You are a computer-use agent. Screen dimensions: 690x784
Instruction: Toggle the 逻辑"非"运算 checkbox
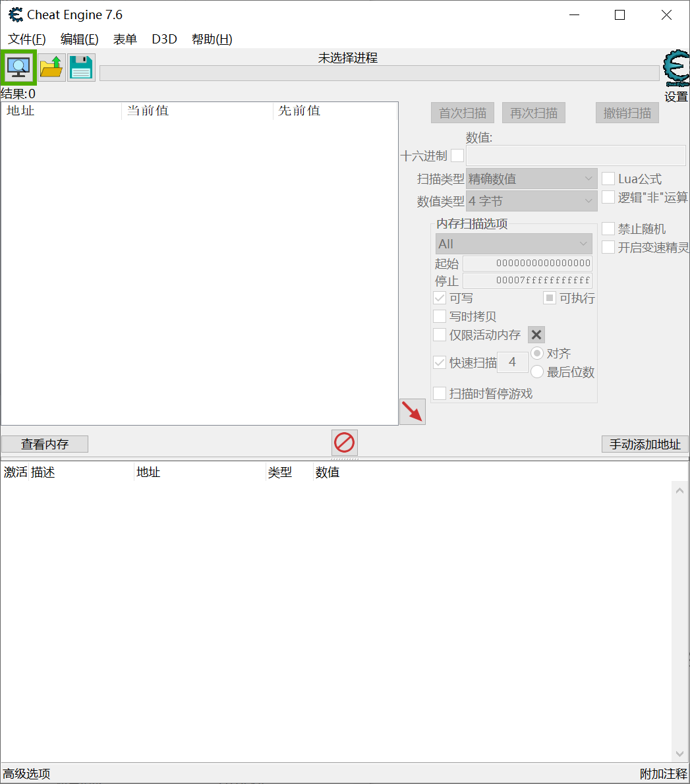point(608,198)
